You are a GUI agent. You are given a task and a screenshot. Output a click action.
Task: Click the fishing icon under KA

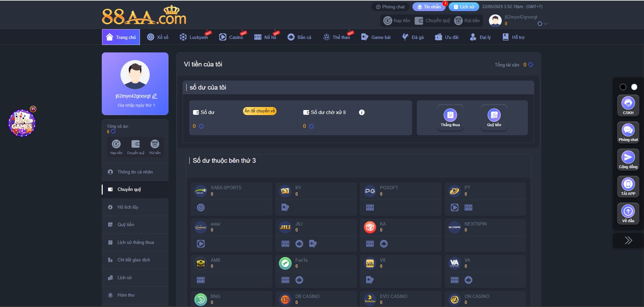click(384, 244)
